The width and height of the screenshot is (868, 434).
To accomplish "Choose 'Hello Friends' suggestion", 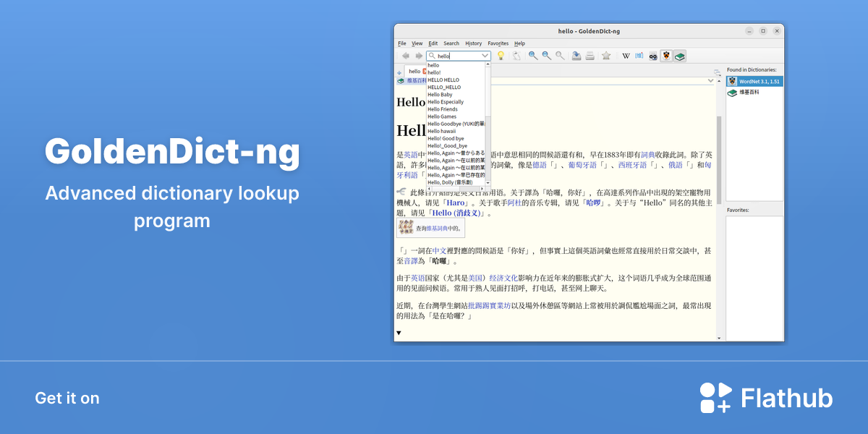I will click(443, 109).
